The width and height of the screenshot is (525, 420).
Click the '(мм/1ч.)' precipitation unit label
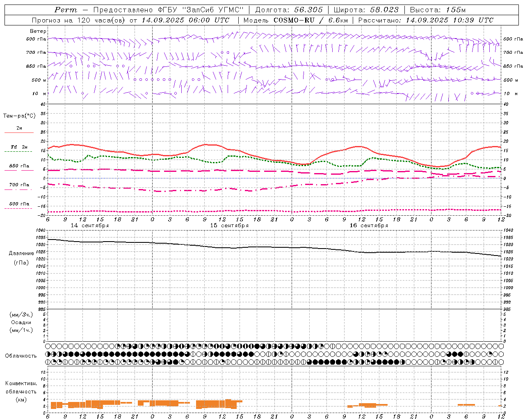pyautogui.click(x=21, y=330)
